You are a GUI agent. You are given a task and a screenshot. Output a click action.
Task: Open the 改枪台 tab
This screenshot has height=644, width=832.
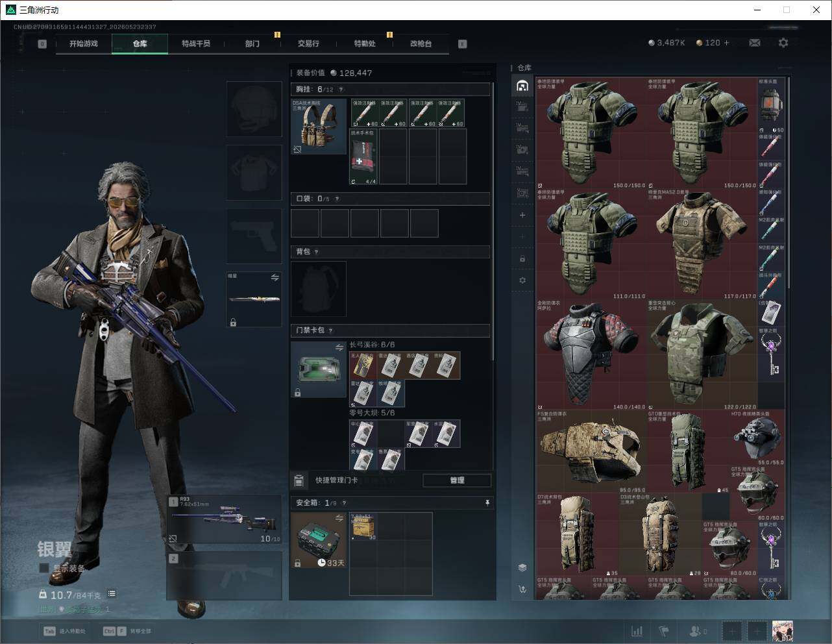(x=421, y=43)
